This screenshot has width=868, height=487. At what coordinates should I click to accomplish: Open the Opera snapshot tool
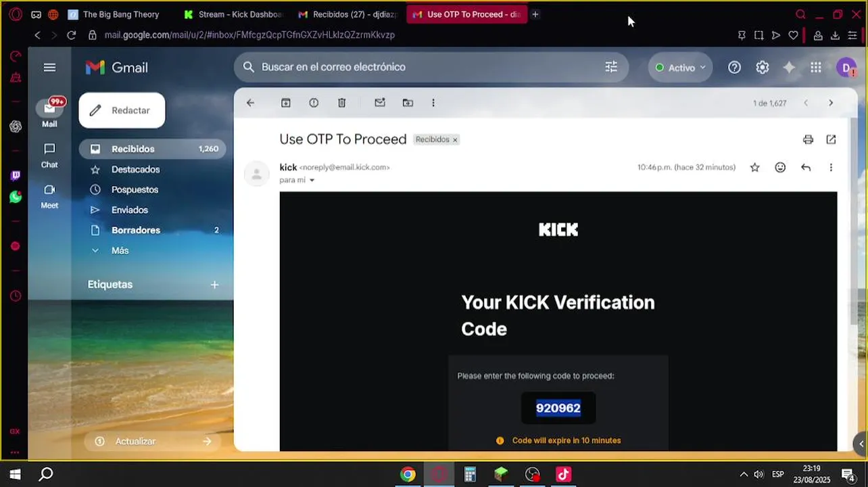pos(758,35)
